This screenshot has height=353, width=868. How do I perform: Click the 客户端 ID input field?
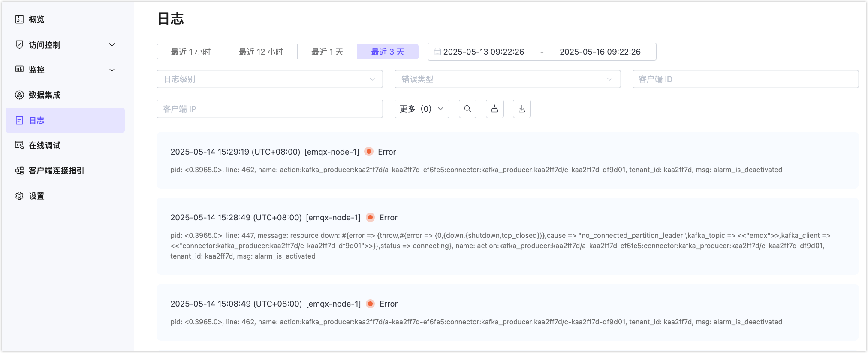point(745,79)
